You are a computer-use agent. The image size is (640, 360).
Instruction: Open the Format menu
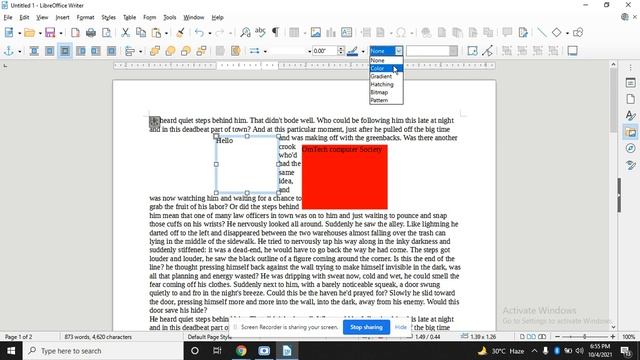pos(85,18)
